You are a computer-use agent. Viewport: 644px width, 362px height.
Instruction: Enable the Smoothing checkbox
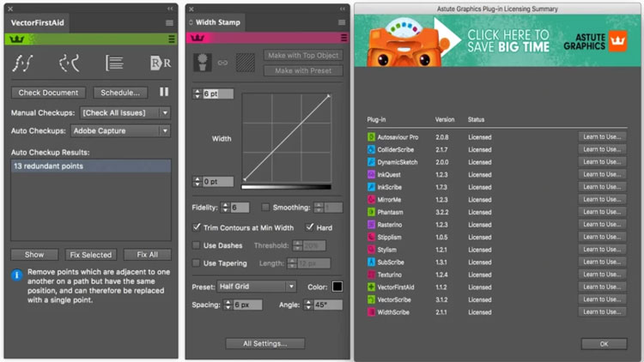(x=265, y=208)
